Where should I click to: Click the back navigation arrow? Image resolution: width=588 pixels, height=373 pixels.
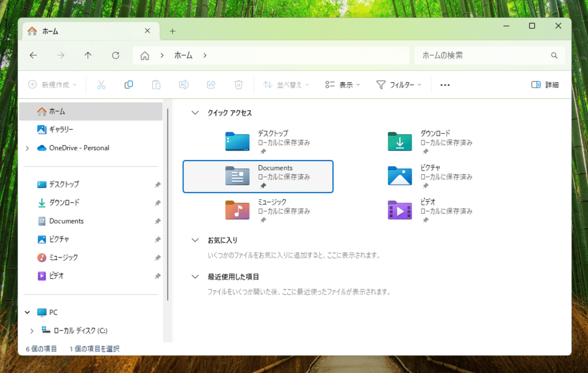click(33, 55)
